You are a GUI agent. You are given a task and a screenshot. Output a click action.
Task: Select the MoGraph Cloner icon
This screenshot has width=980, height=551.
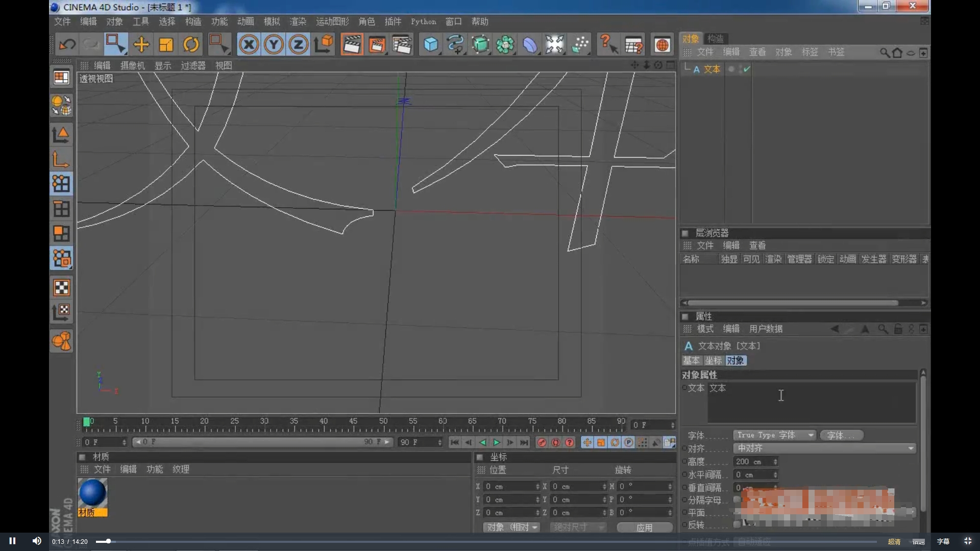pos(505,44)
